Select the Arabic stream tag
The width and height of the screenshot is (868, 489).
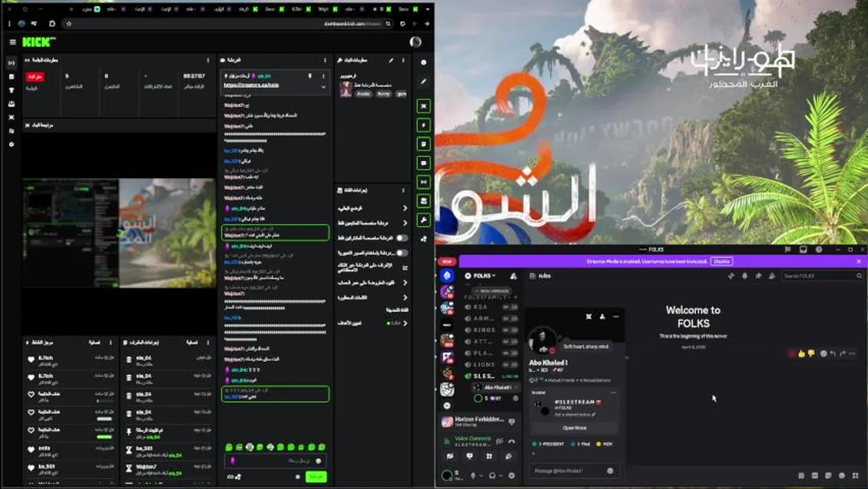pos(364,94)
